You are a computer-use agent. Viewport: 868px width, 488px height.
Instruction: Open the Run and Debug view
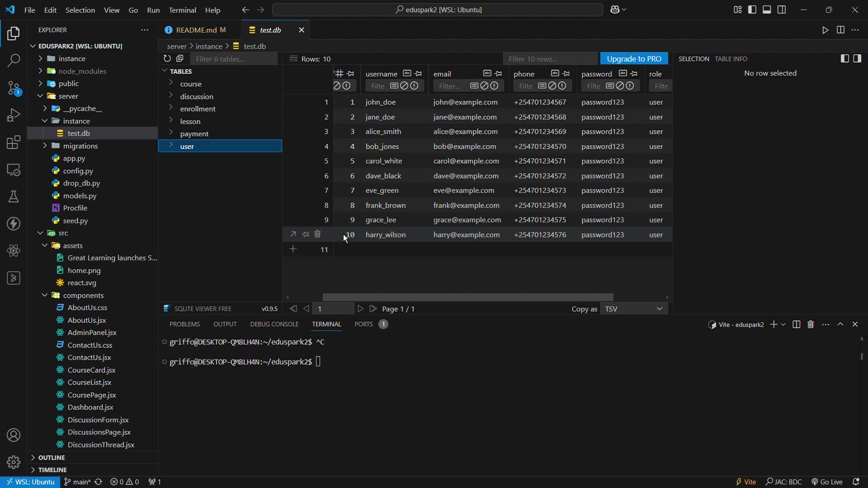[x=14, y=115]
